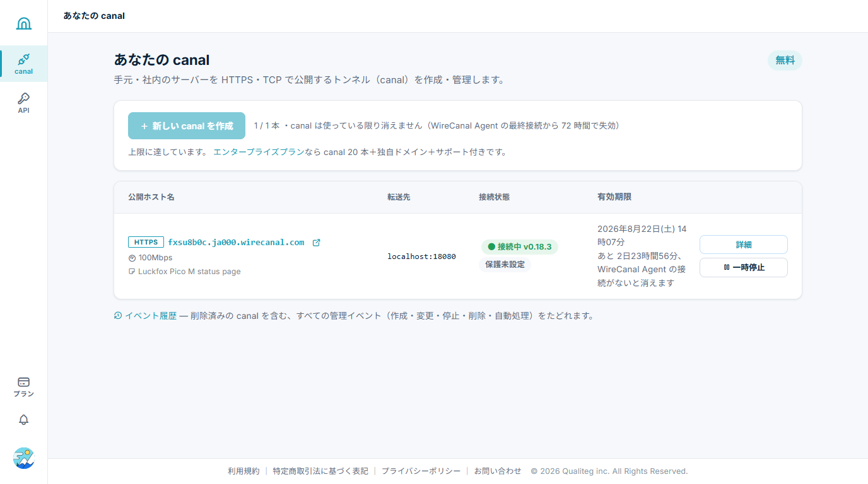Open the fxsu8b0c.ja000.wirecanal.com hostname link
Screen dimensions: 868x484
(x=236, y=242)
